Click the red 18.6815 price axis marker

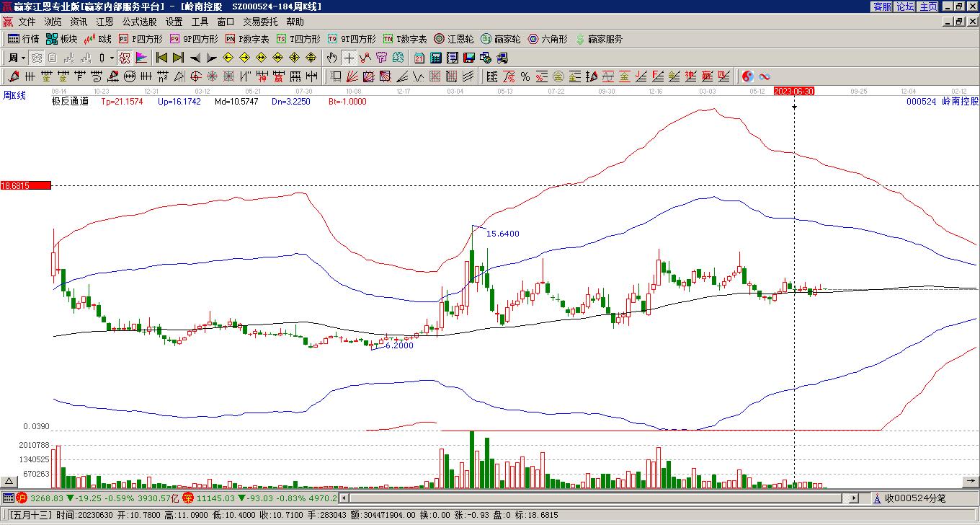(x=26, y=185)
